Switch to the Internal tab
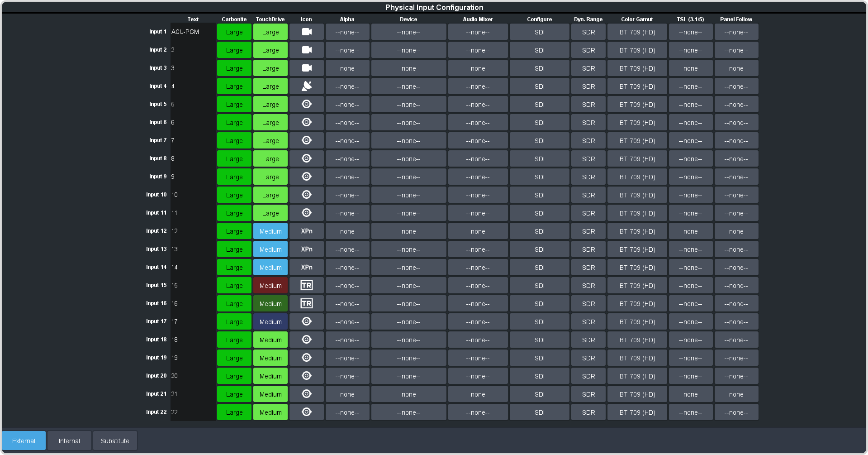The image size is (868, 455). point(69,441)
